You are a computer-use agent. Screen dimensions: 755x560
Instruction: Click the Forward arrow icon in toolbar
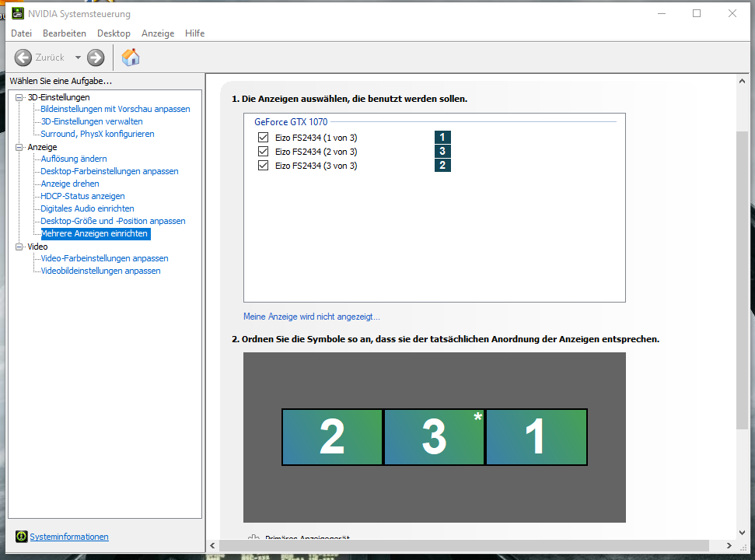96,58
